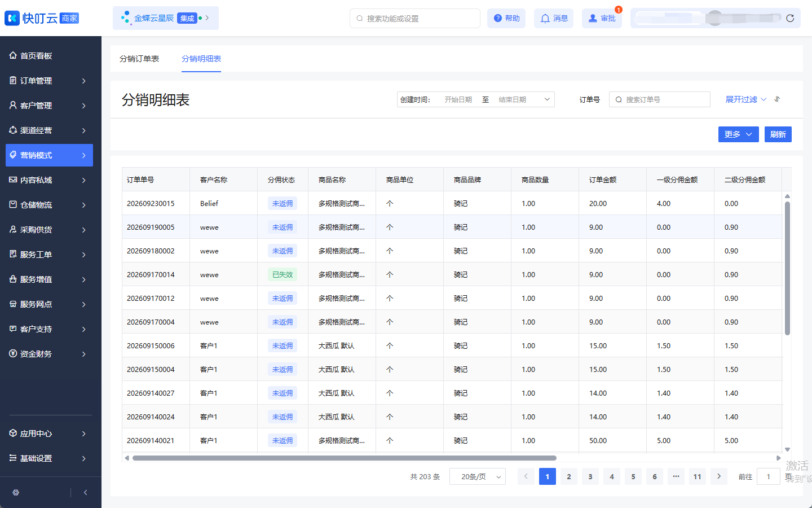Click order number 202609230015
Screen dimensions: 812x508
point(151,203)
